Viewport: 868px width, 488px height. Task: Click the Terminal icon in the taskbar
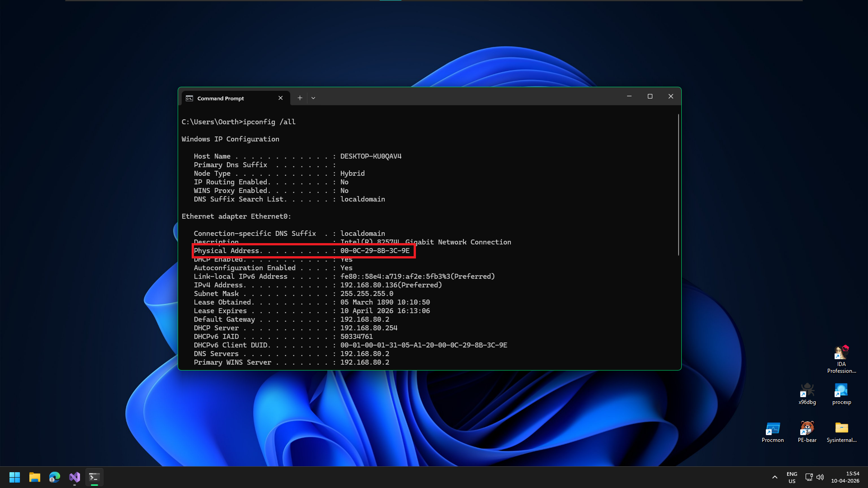coord(94,477)
